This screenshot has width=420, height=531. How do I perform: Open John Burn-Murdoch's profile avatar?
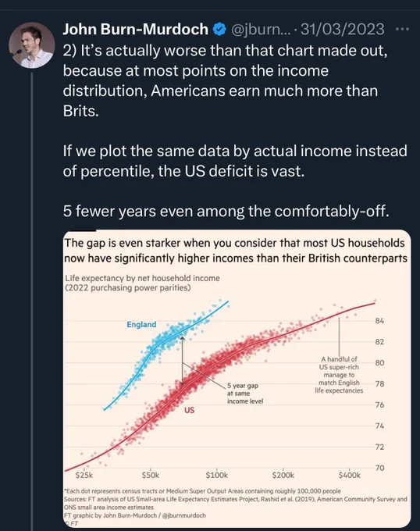31,45
